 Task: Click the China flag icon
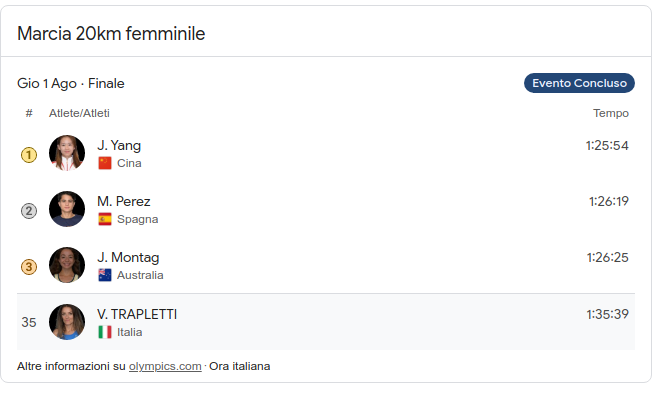point(105,163)
